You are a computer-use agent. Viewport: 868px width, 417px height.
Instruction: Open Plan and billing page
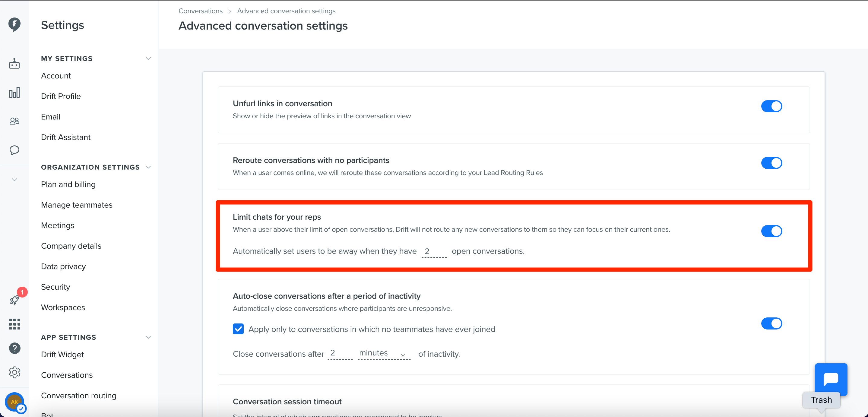[x=68, y=184]
